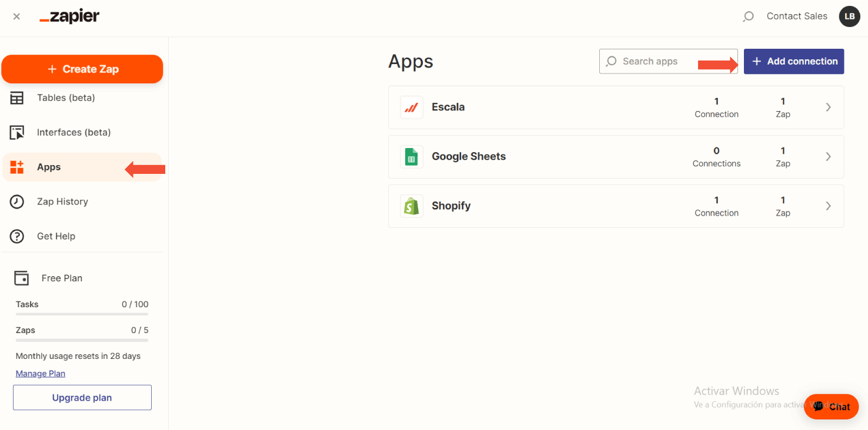Open Interfaces (beta) in sidebar
Screen dimensions: 868x430
(82, 133)
